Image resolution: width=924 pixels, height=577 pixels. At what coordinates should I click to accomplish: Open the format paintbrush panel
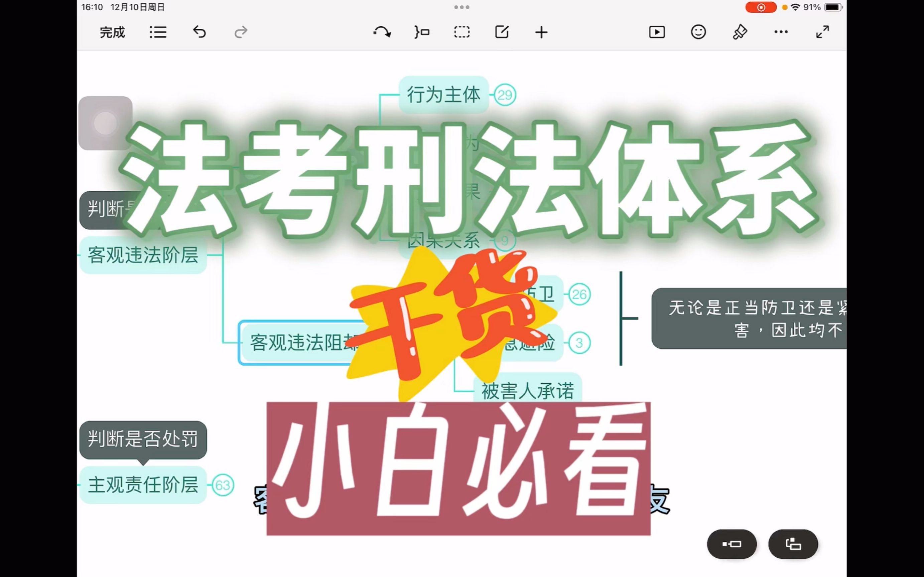(740, 32)
